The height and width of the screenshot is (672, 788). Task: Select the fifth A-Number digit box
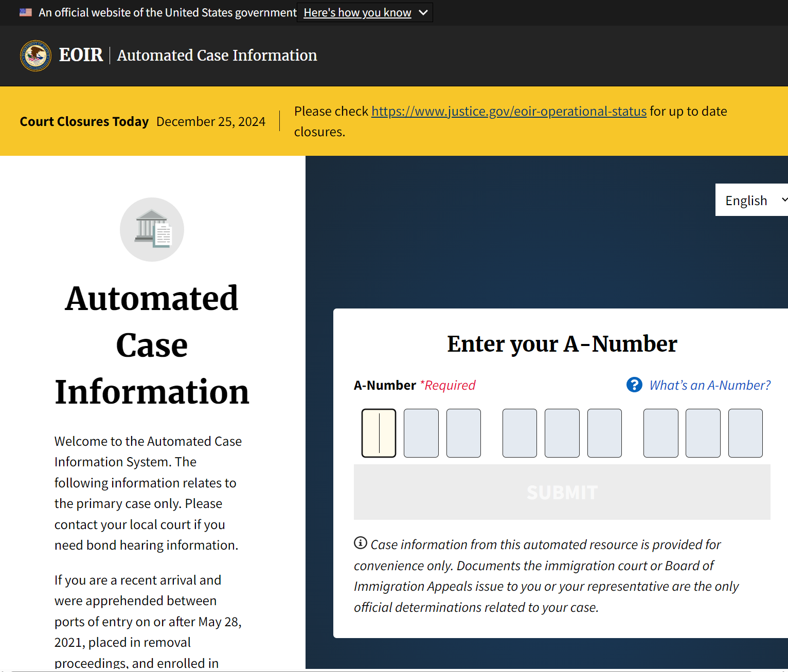pos(562,433)
